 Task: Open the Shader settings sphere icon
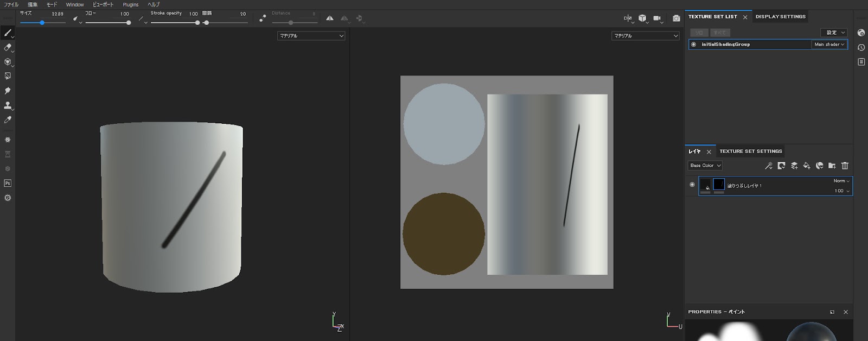861,33
